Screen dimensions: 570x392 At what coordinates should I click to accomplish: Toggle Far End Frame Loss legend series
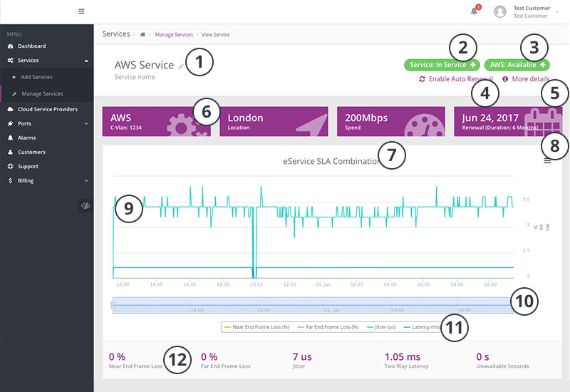click(328, 327)
